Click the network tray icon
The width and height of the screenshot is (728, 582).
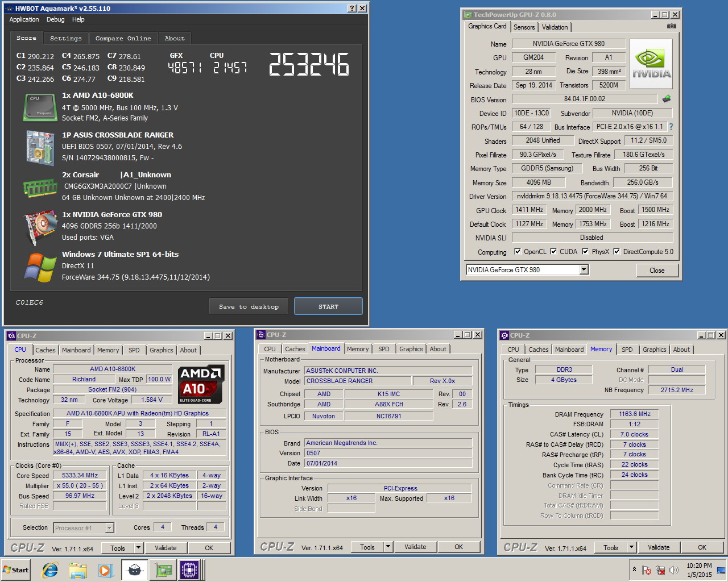(x=660, y=570)
